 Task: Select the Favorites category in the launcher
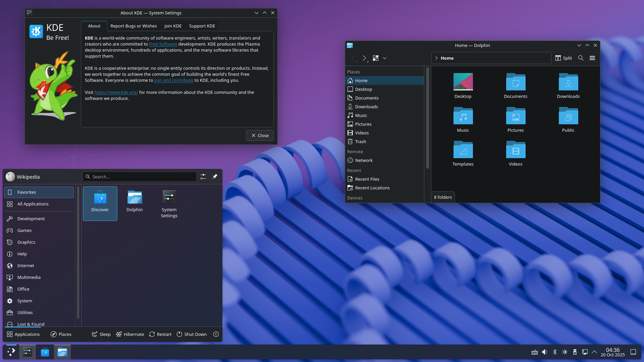point(39,192)
